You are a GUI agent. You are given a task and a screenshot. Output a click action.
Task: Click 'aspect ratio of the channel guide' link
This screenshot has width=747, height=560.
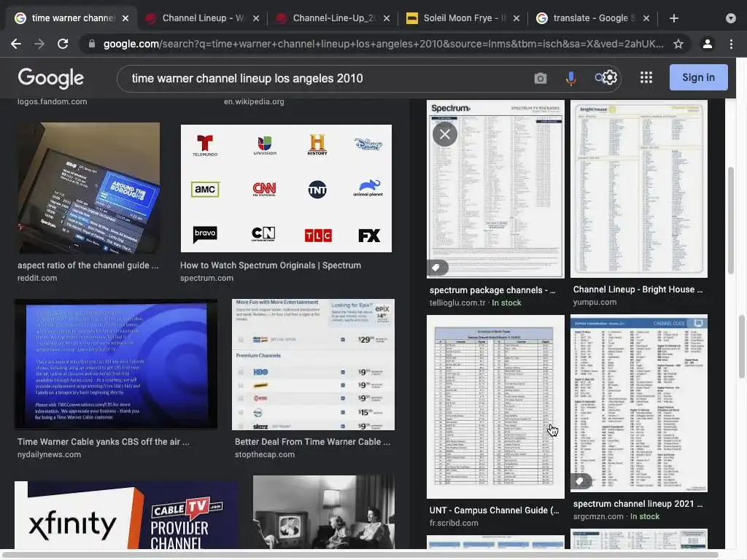point(88,265)
